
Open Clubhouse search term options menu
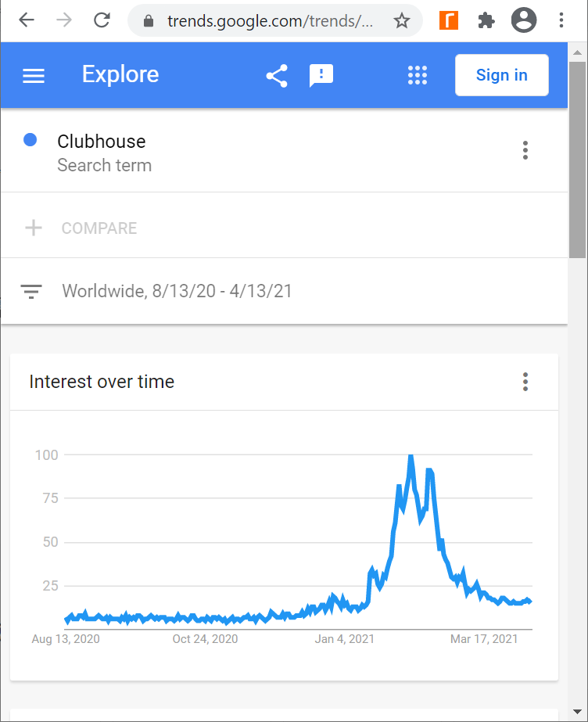525,150
